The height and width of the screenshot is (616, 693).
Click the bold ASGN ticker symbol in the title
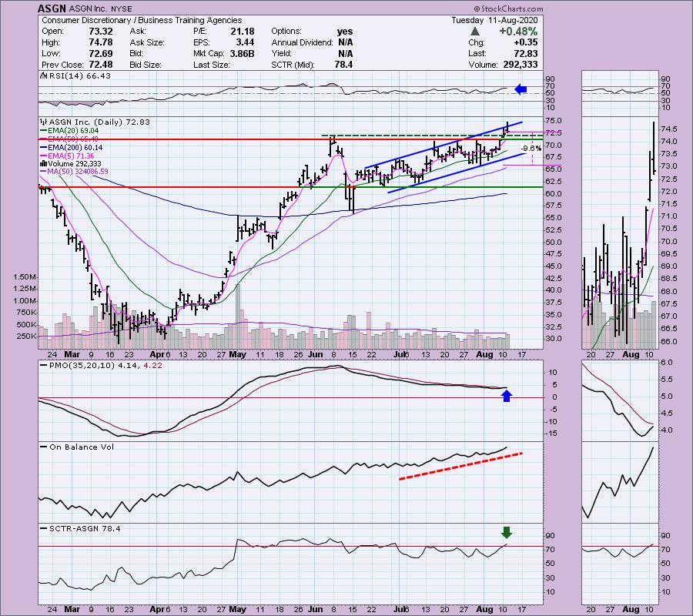(x=52, y=8)
